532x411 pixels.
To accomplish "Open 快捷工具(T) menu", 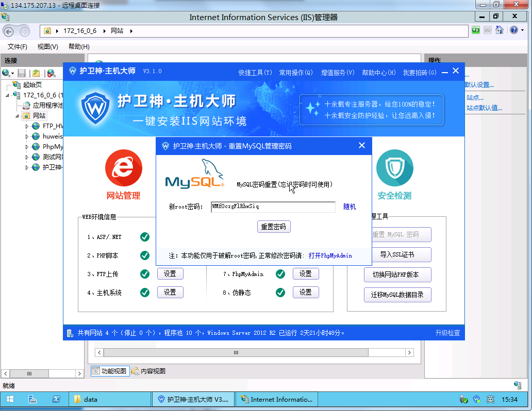I will (x=255, y=73).
